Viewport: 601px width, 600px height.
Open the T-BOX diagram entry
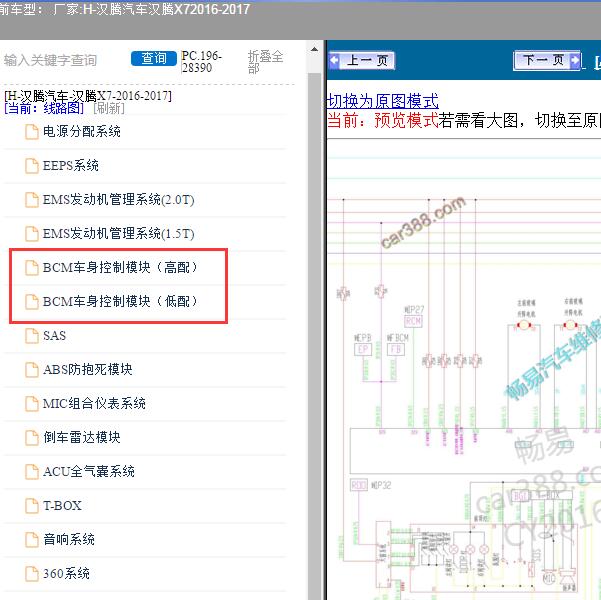[62, 505]
